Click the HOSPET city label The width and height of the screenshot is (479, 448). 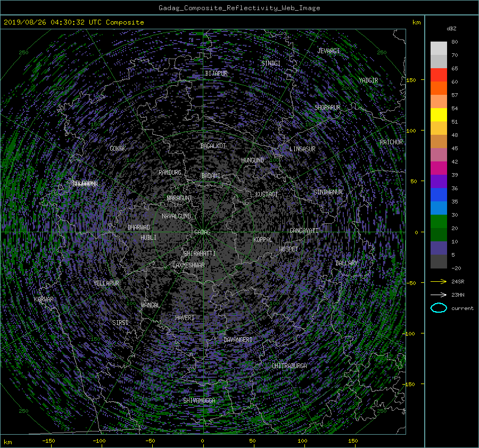[288, 249]
